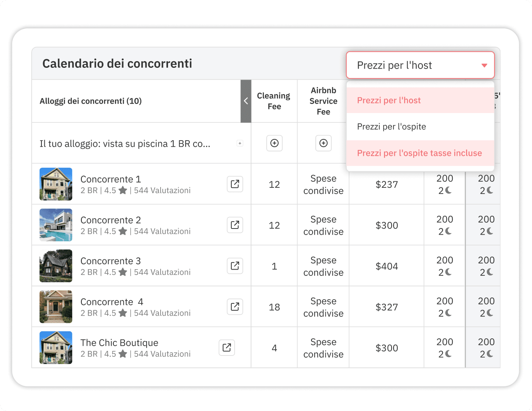Reselect 'Prezzi per l'host' in the dropdown
The width and height of the screenshot is (532, 411).
click(389, 100)
